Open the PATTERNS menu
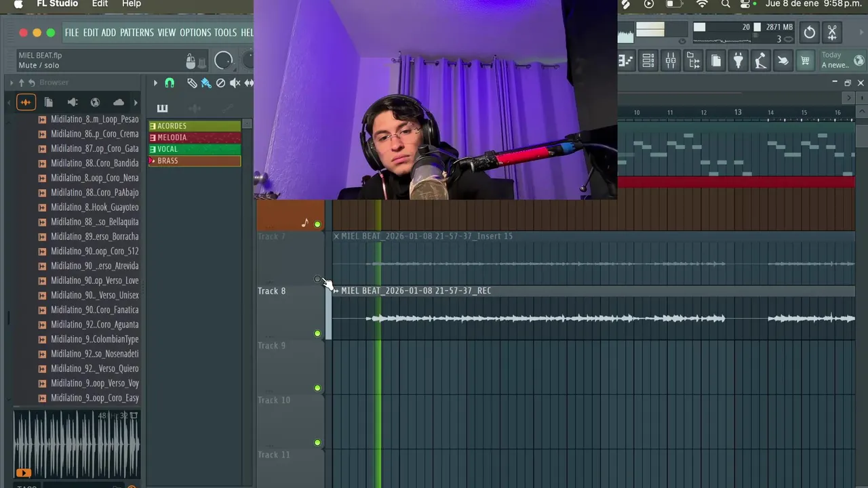 [136, 33]
